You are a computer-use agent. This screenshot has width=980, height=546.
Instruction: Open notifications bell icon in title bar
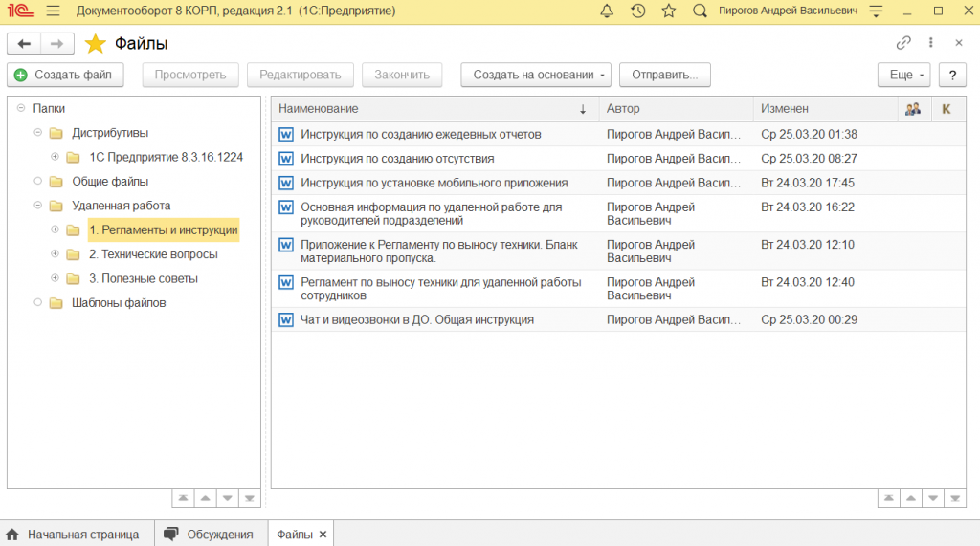point(607,11)
